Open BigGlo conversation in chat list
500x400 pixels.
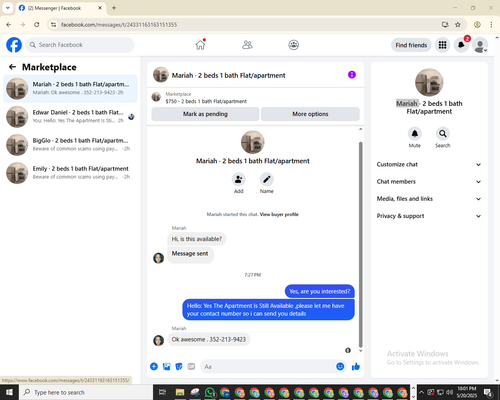point(70,145)
